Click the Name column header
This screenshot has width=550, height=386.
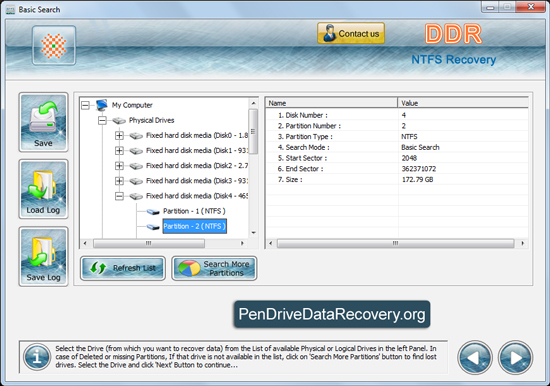pos(331,103)
